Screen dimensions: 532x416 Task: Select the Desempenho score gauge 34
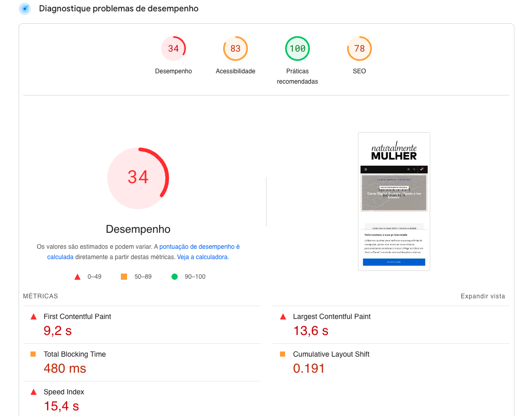[x=174, y=49]
